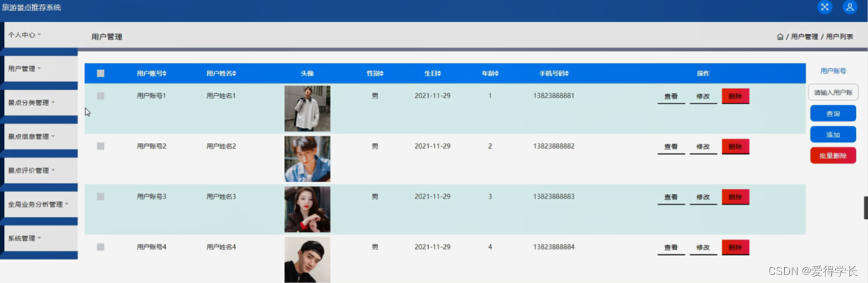868x283 pixels.
Task: Click 用户管理 in the breadcrumb
Action: click(x=804, y=37)
